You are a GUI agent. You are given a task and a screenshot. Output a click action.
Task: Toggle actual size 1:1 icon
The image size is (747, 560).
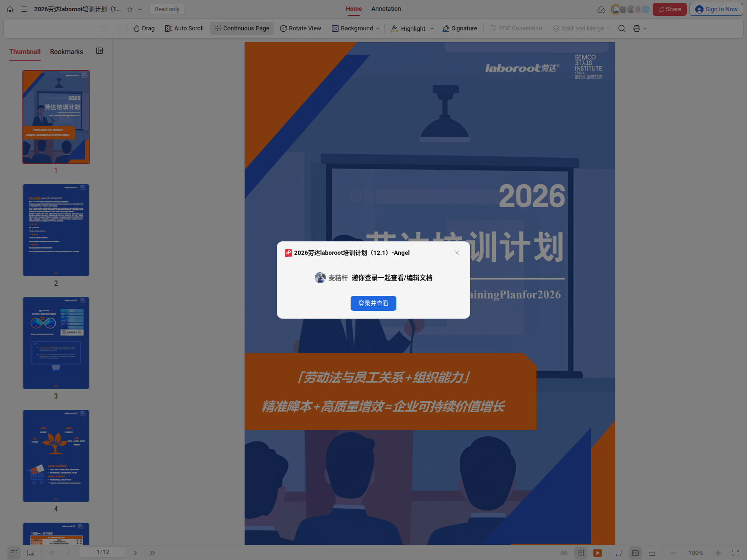tap(635, 553)
